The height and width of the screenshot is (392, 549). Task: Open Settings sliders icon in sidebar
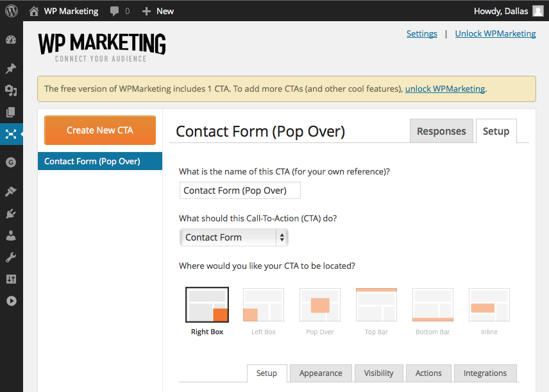tap(11, 279)
